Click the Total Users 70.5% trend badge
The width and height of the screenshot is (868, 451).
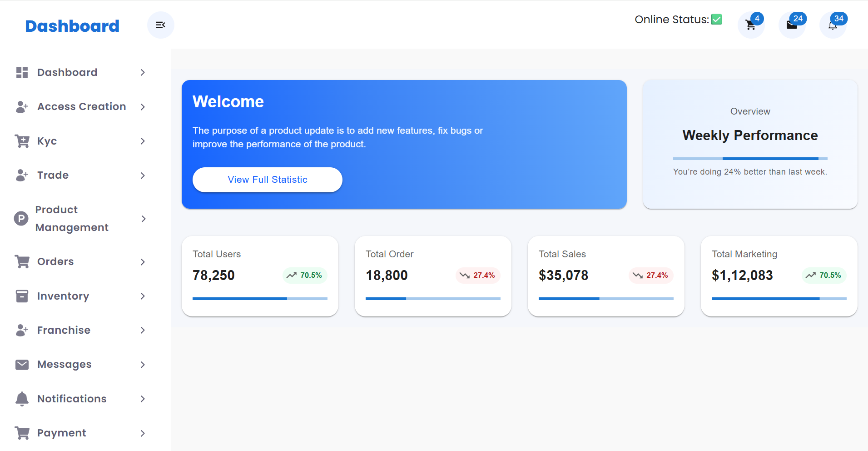point(305,275)
